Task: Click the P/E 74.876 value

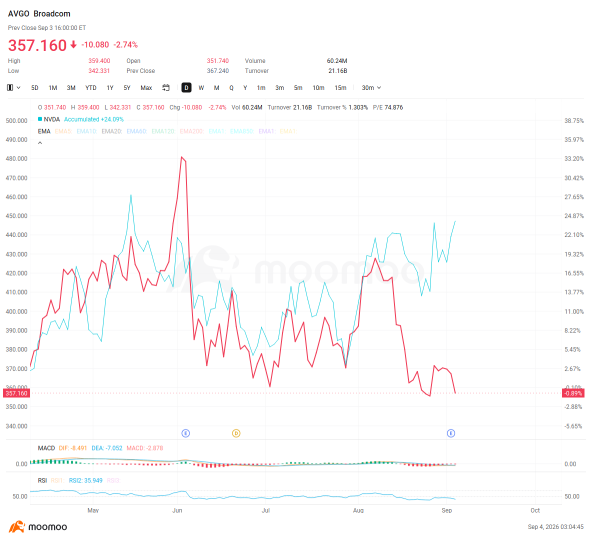Action: coord(388,108)
